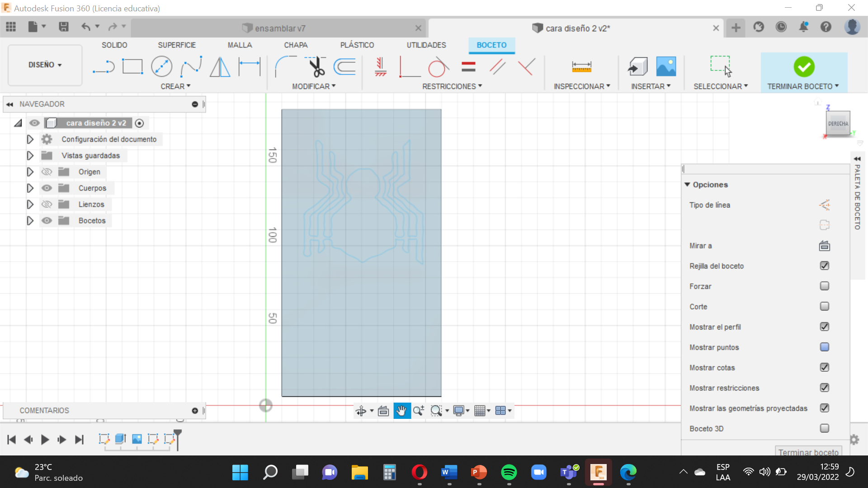Click the timeline Play button
Viewport: 868px width, 488px height.
point(45,440)
